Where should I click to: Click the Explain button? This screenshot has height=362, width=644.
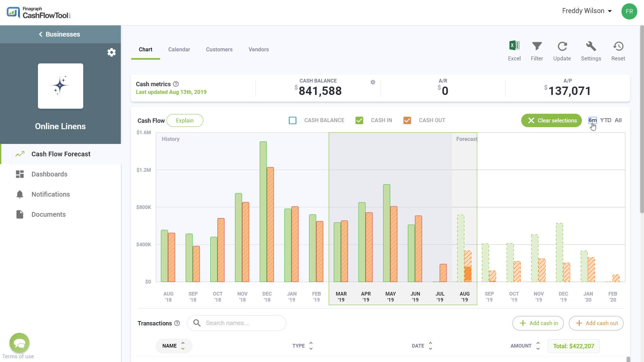click(x=185, y=120)
